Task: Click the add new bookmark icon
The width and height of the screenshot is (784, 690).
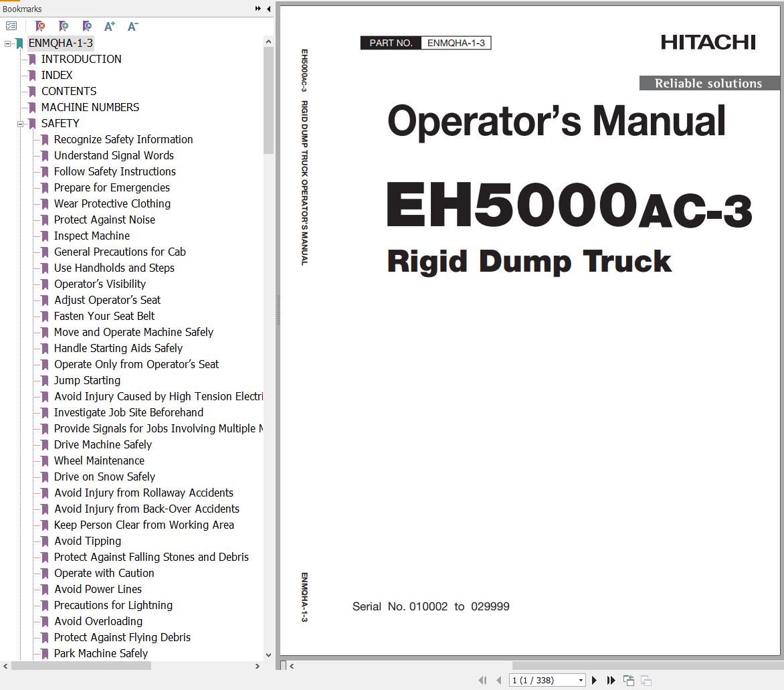Action: pos(63,26)
